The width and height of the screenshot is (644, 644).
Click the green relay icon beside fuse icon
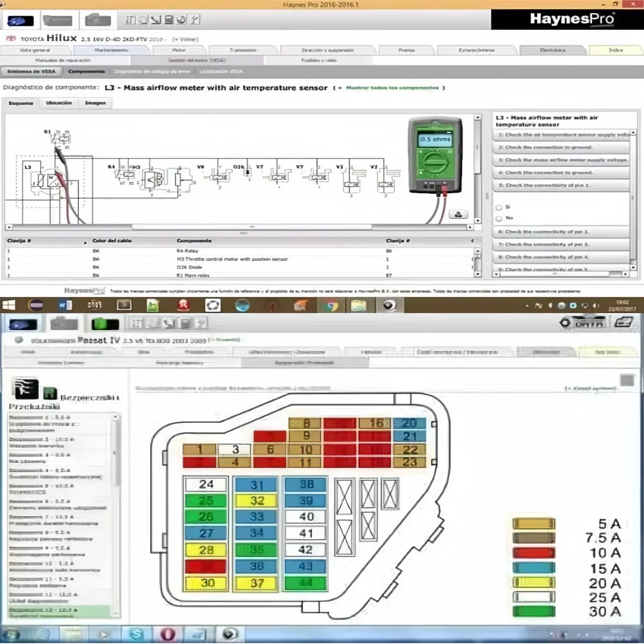tap(50, 393)
